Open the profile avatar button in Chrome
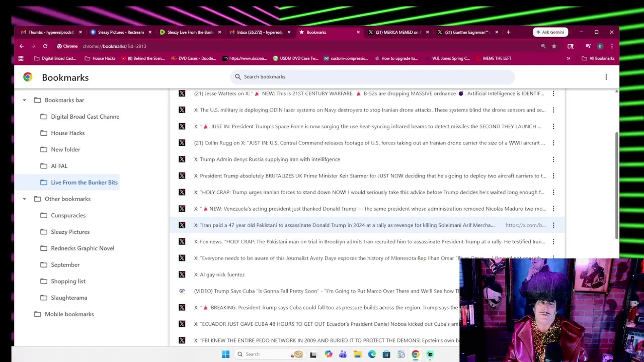This screenshot has height=362, width=644. point(600,46)
